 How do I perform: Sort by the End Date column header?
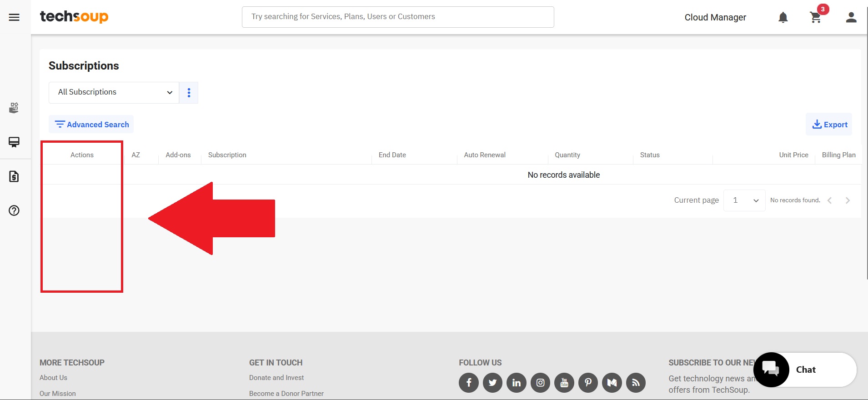pos(392,155)
